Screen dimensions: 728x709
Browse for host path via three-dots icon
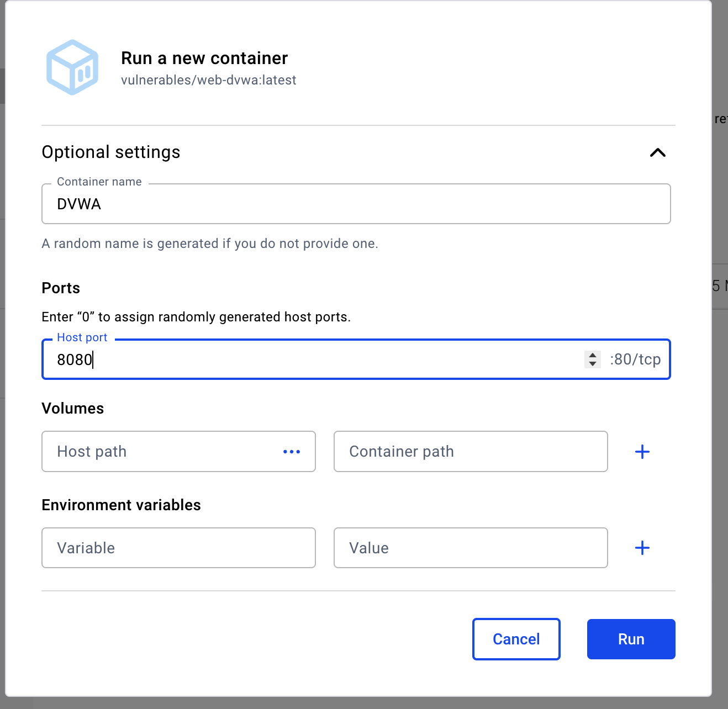pos(292,452)
